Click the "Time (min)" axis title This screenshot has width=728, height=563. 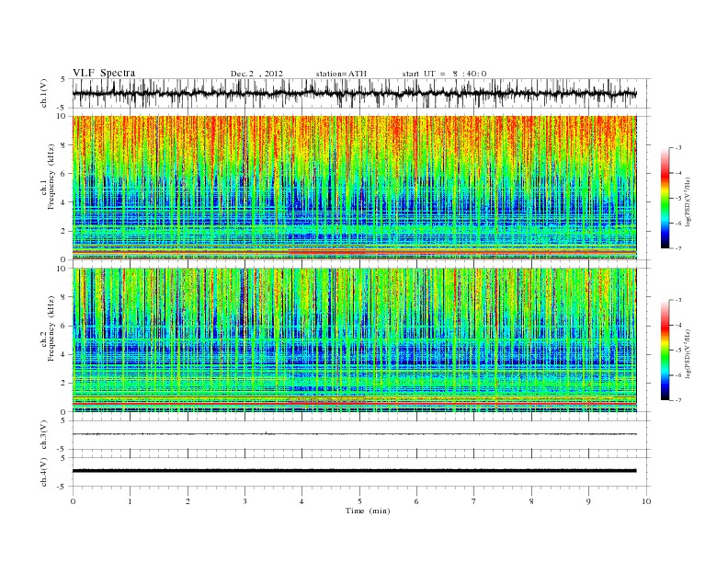[x=368, y=511]
